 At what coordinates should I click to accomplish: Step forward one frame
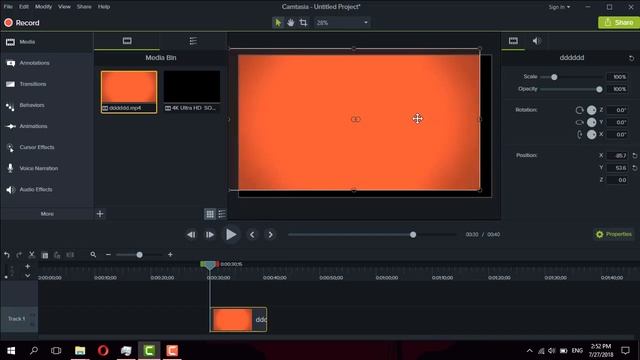click(210, 235)
